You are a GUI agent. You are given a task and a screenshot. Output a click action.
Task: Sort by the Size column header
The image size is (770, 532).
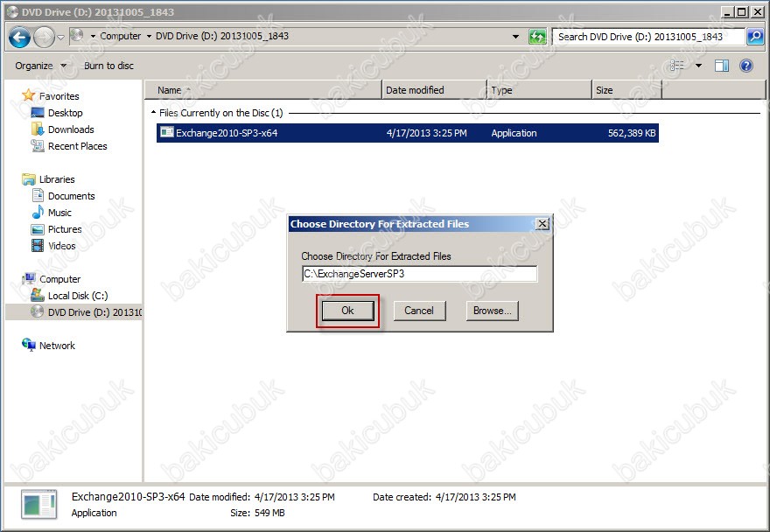(x=626, y=90)
